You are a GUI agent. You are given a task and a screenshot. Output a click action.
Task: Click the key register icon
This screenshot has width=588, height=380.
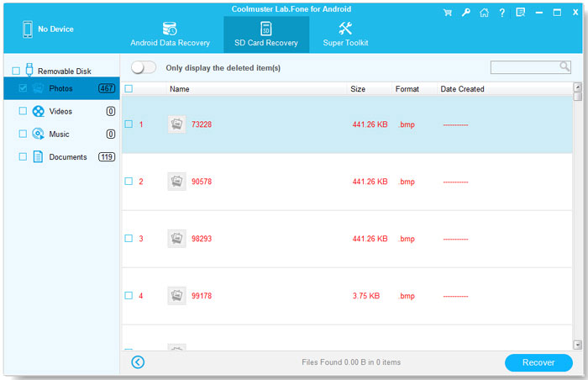pos(465,13)
